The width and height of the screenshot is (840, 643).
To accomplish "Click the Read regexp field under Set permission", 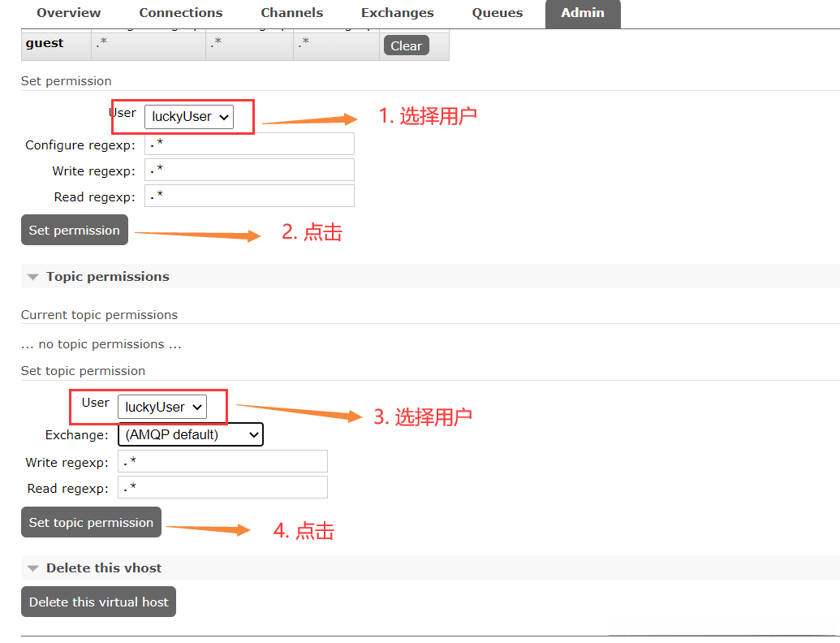I will [249, 196].
